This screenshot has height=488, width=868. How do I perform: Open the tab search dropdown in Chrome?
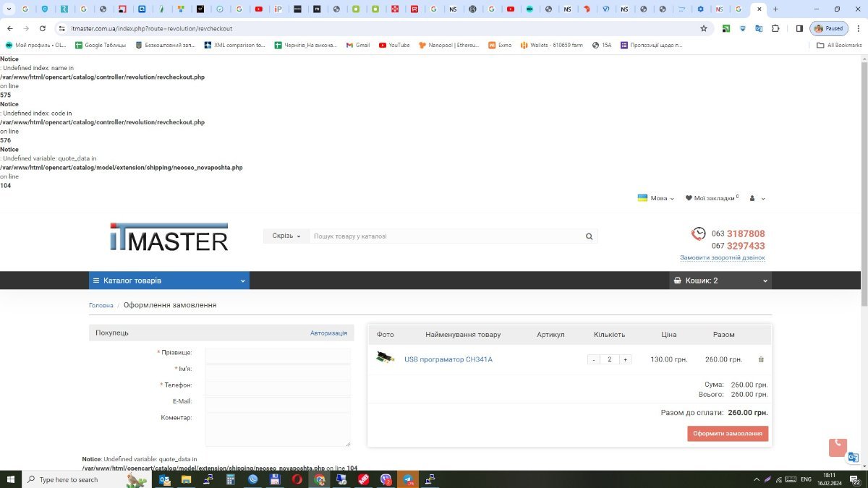(9, 9)
